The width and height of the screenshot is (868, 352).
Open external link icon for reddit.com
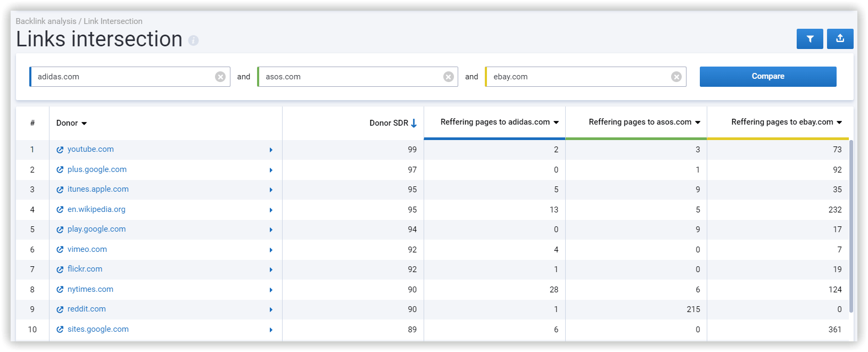click(x=60, y=309)
